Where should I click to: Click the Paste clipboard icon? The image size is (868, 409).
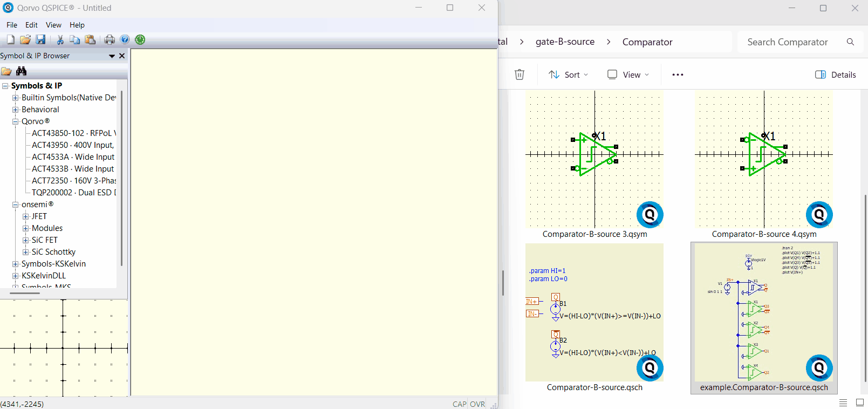tap(90, 39)
